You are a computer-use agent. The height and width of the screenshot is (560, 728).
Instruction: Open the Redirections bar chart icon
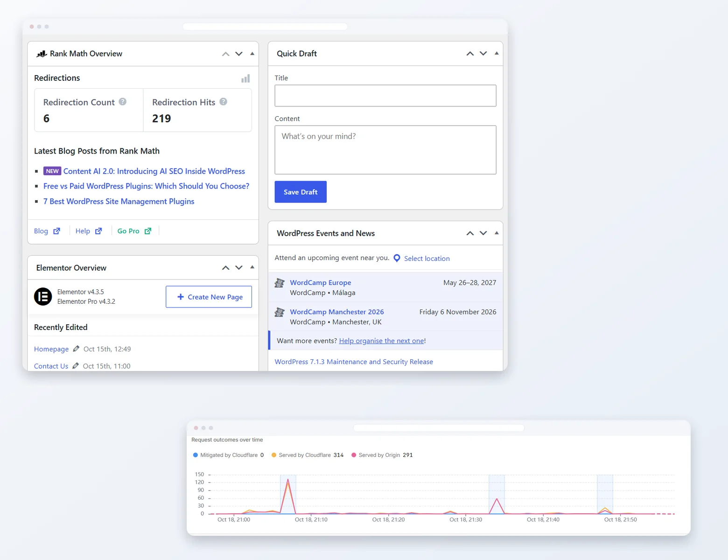coord(245,78)
